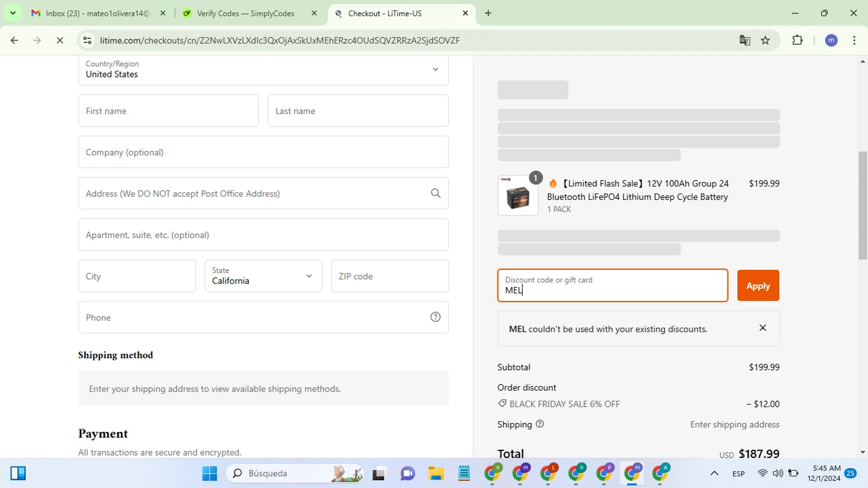Close the Gmail Inbox tab
This screenshot has width=868, height=488.
pos(163,13)
